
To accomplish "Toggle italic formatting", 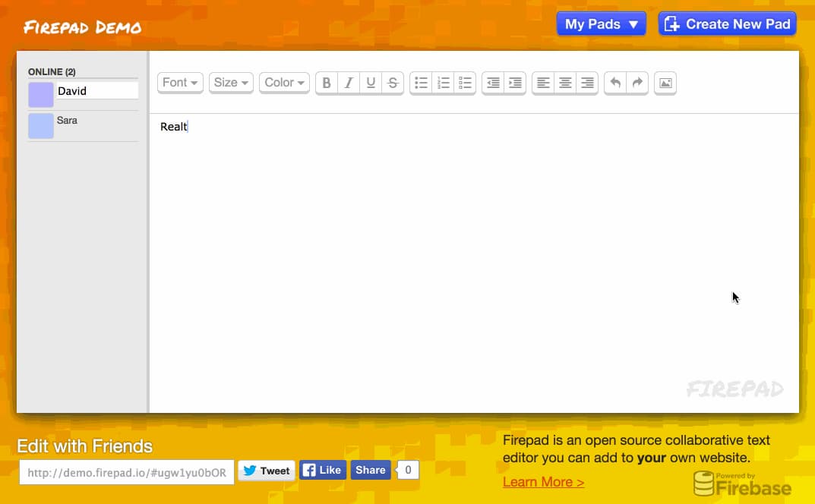I will click(349, 83).
